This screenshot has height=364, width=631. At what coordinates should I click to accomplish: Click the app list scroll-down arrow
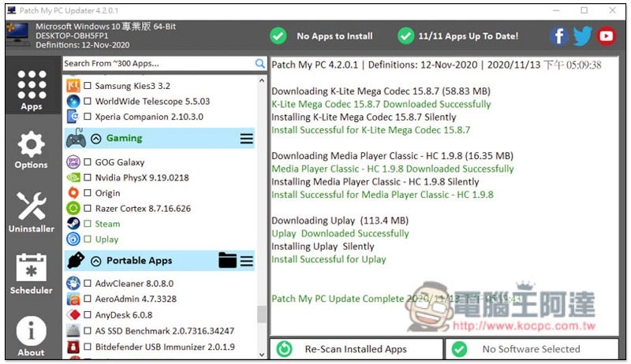[262, 355]
